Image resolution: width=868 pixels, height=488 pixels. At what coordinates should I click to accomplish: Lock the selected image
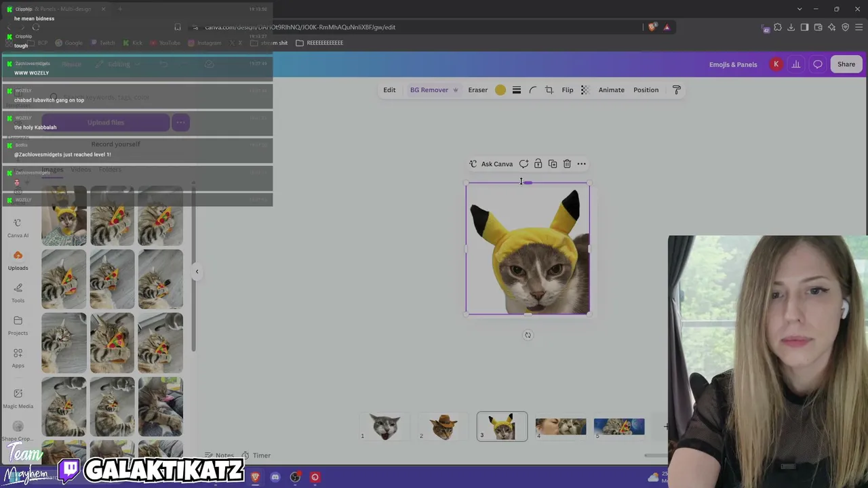[538, 164]
